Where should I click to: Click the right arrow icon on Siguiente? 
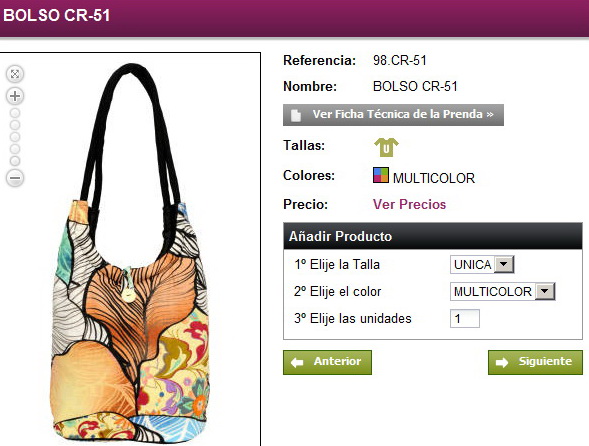[x=502, y=362]
